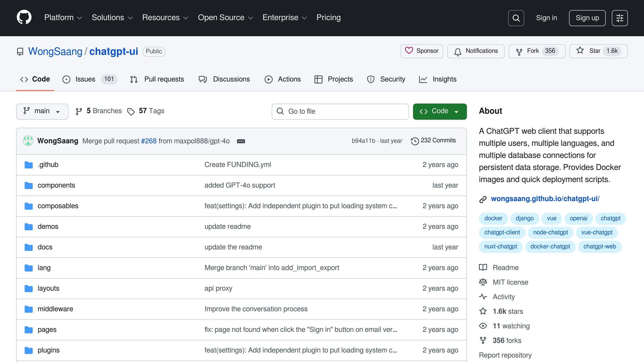The height and width of the screenshot is (362, 644).
Task: Click the Sign up button
Action: tap(587, 18)
